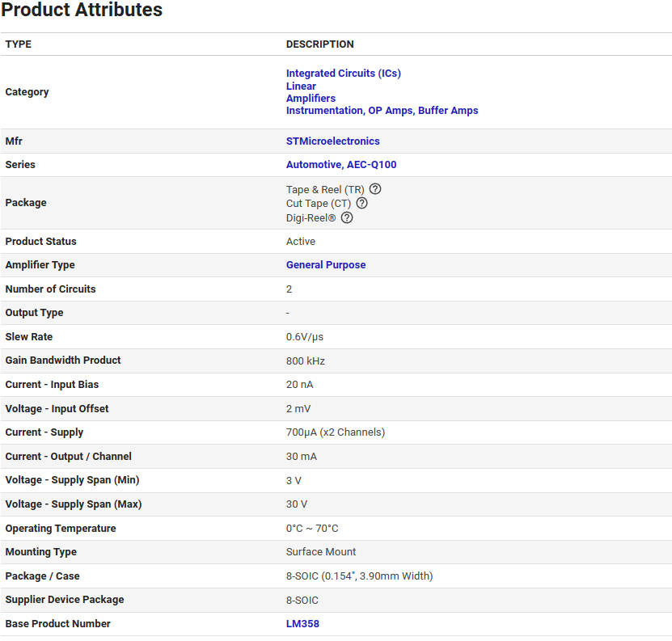The width and height of the screenshot is (672, 641).
Task: Open the Amplifiers category link
Action: [x=311, y=98]
